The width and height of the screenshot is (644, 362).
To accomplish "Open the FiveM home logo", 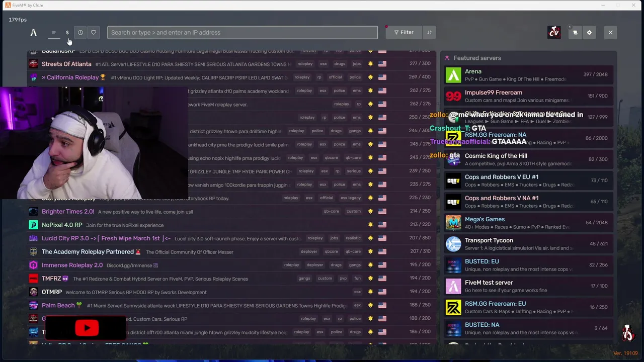I will [33, 33].
